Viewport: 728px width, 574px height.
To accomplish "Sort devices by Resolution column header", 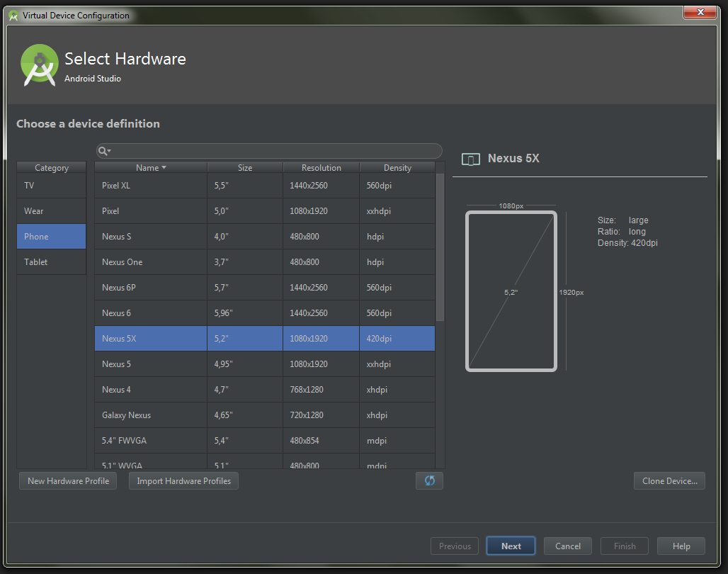I will 322,168.
